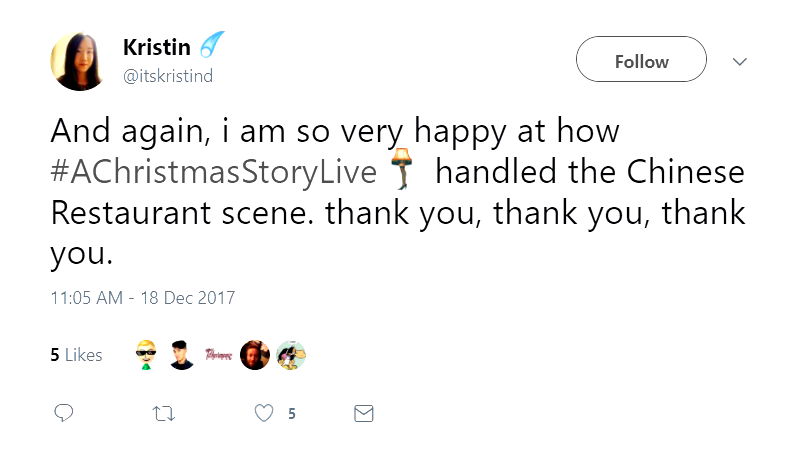Expand the chevron menu beside Follow
The image size is (800, 460).
coord(740,61)
